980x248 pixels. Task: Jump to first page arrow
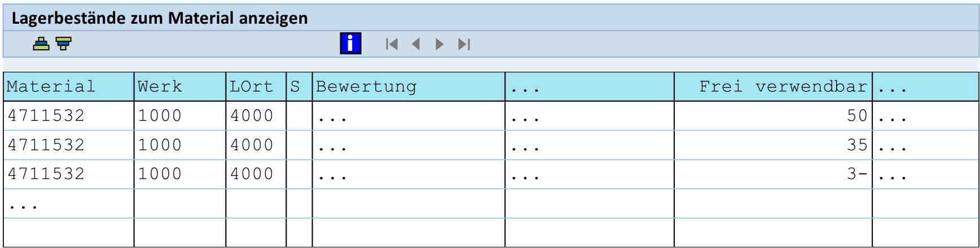point(392,44)
